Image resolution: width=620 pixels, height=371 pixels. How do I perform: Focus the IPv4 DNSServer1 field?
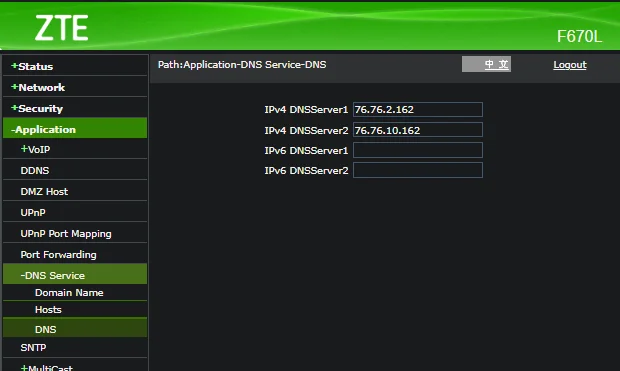pos(418,110)
